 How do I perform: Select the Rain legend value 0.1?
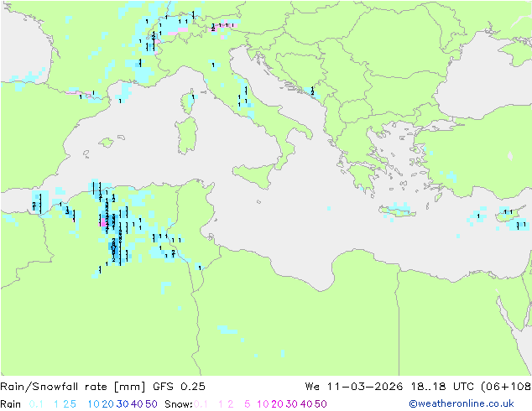coord(36,404)
